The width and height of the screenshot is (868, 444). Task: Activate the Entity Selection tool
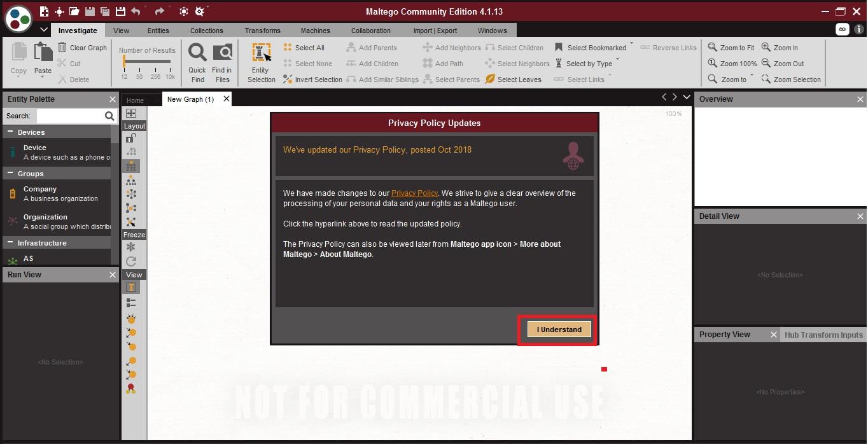pyautogui.click(x=262, y=63)
